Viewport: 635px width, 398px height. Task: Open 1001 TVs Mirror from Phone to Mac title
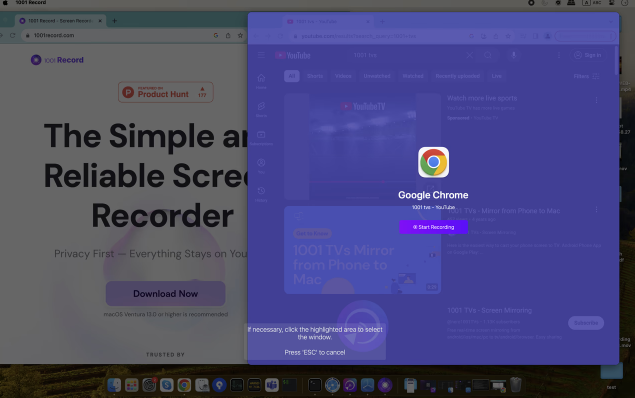pyautogui.click(x=504, y=211)
